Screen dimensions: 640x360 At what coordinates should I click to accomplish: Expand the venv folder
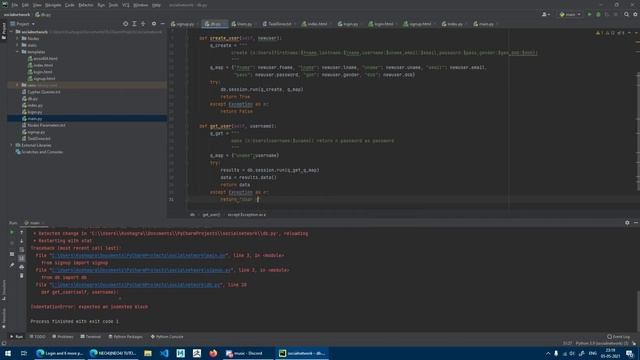(18, 85)
